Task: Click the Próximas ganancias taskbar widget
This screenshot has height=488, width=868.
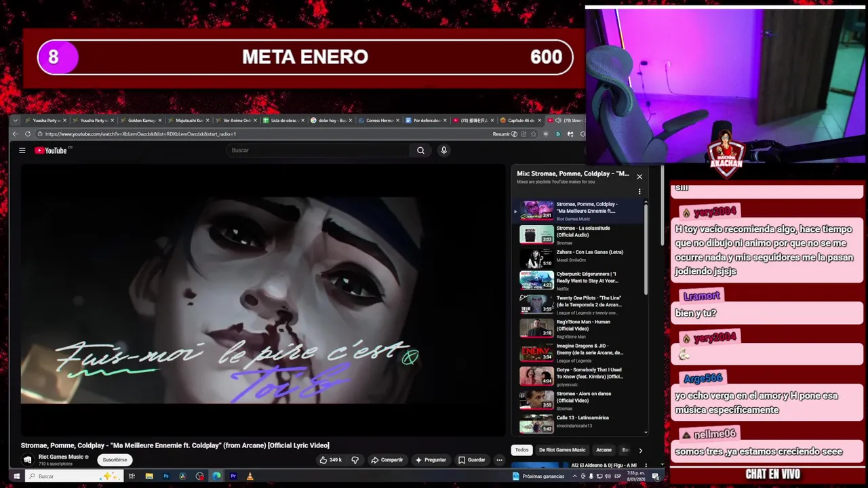Action: pos(539,476)
